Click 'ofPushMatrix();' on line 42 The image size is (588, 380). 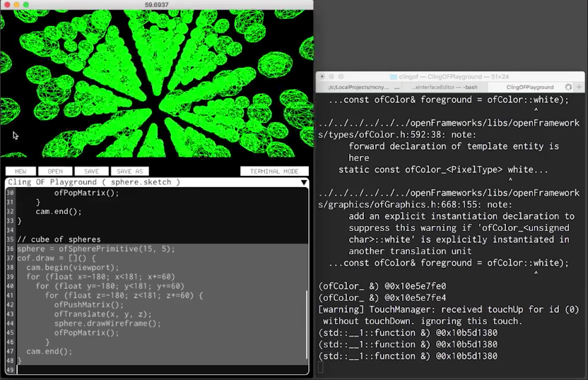89,304
